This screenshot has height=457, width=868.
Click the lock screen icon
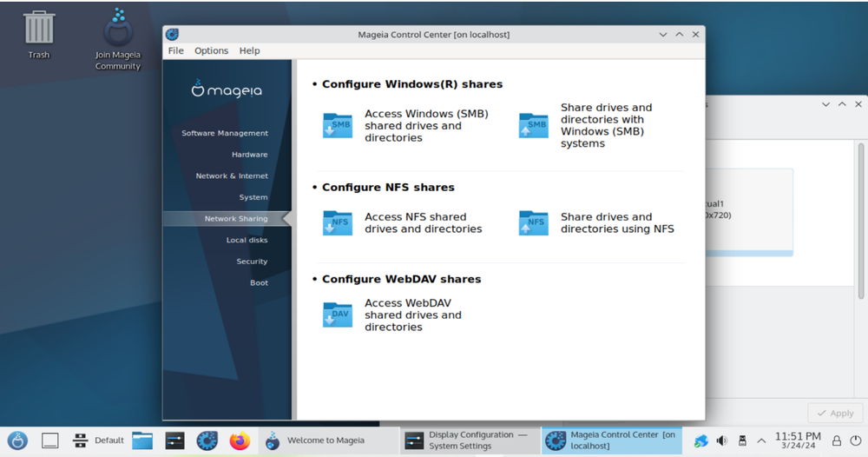tap(837, 441)
